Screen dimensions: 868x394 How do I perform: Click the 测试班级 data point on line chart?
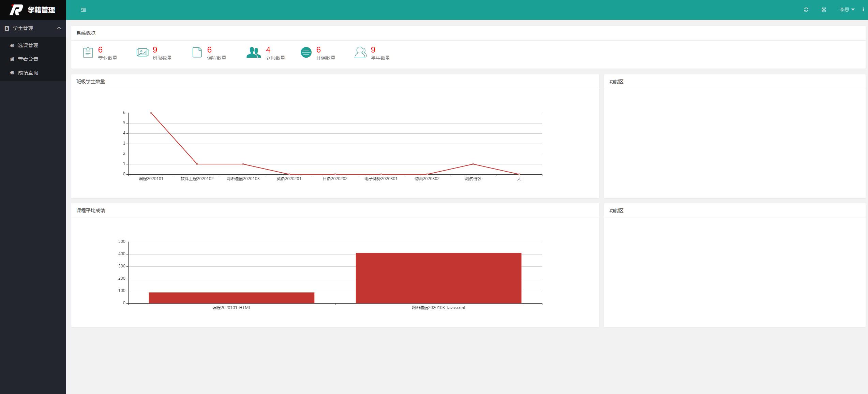[473, 164]
